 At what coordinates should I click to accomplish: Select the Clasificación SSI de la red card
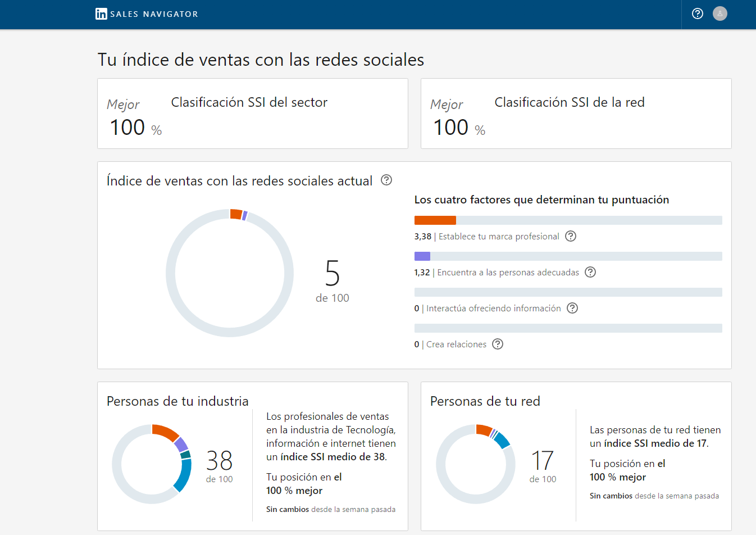(x=576, y=114)
